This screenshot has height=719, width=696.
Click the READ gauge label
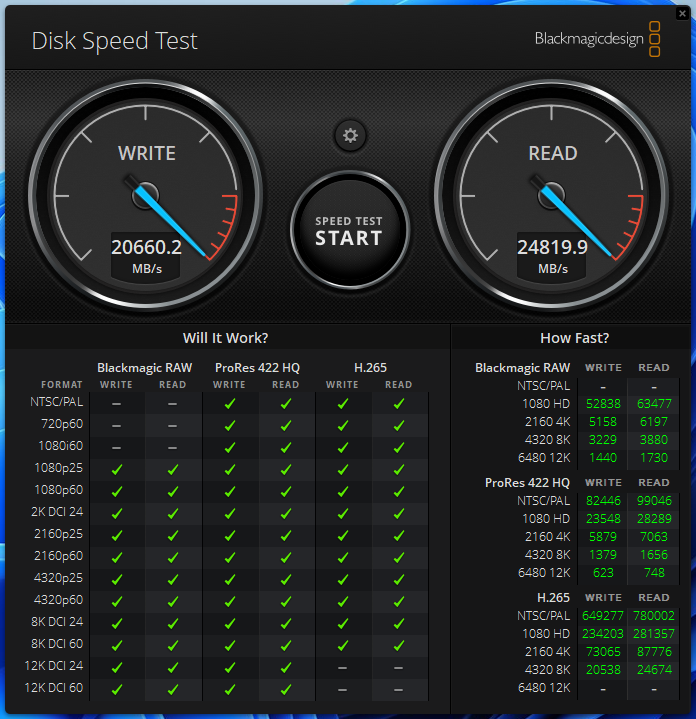(553, 154)
